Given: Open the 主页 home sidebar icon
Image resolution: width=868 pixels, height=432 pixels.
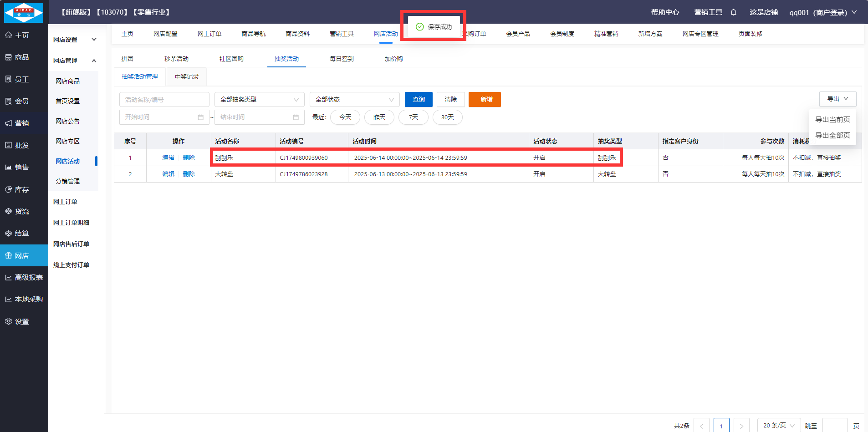Looking at the screenshot, I should click(x=17, y=35).
